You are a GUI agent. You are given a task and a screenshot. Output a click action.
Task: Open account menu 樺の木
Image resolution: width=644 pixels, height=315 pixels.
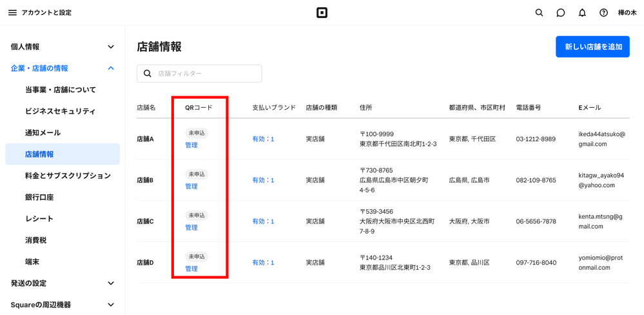point(627,13)
